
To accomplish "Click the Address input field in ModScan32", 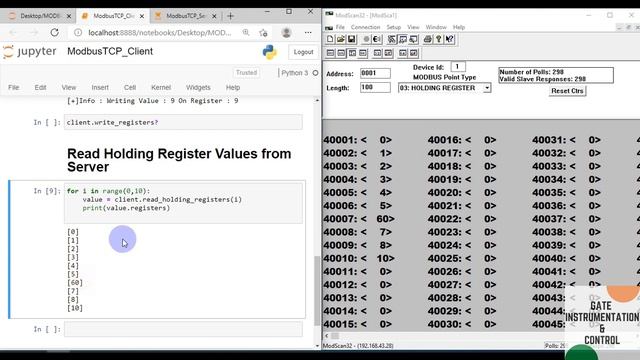I will (375, 73).
